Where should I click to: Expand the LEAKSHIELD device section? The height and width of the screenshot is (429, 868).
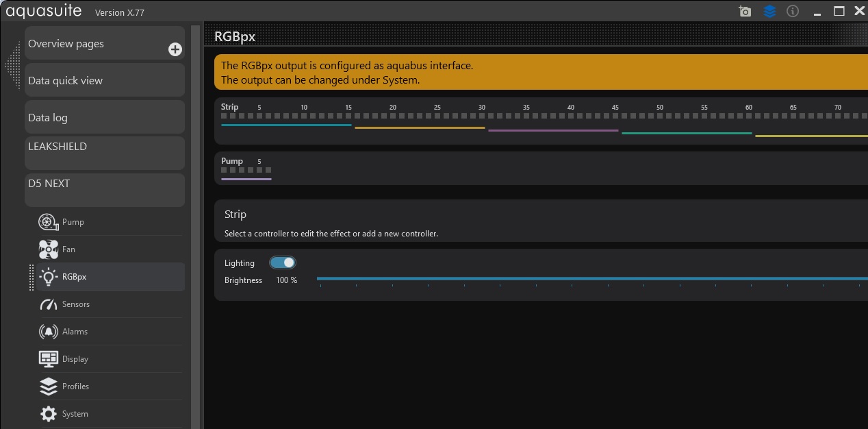[105, 152]
